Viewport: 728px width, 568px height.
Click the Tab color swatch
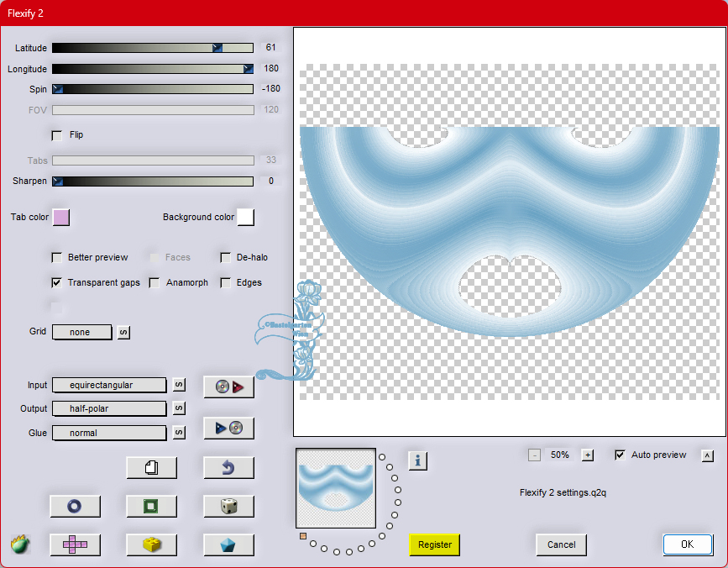point(61,218)
